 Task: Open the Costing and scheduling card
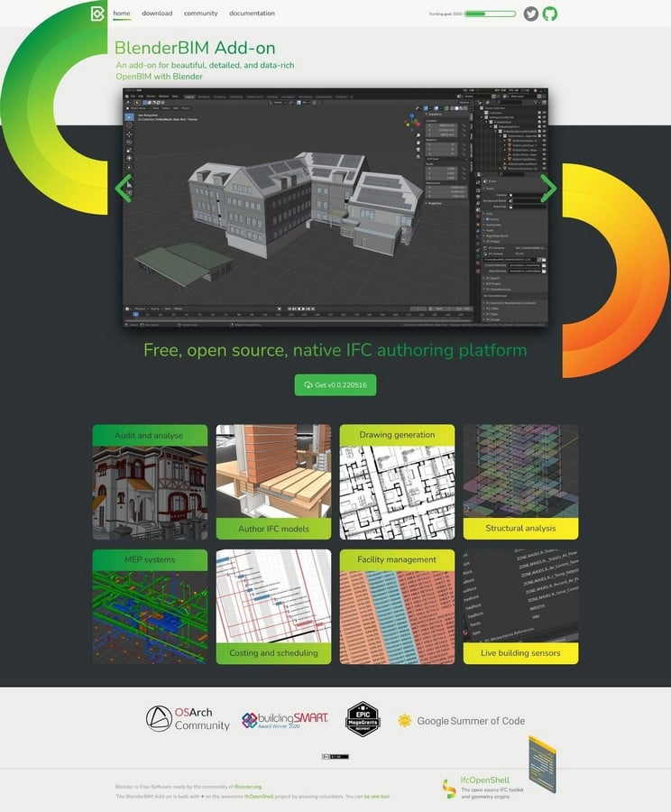(273, 606)
